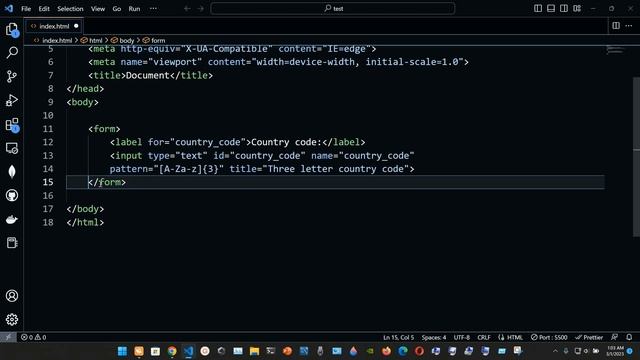Click the Prettier status bar item
The width and height of the screenshot is (640, 360).
tap(589, 337)
